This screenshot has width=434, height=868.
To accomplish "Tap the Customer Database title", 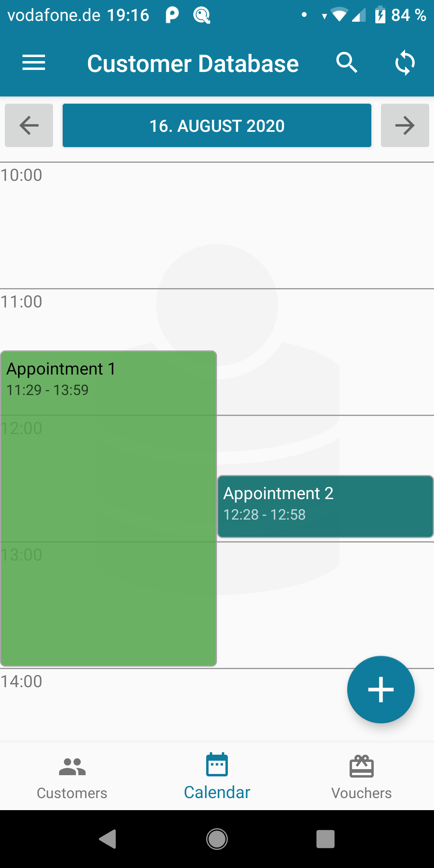I will (x=193, y=63).
